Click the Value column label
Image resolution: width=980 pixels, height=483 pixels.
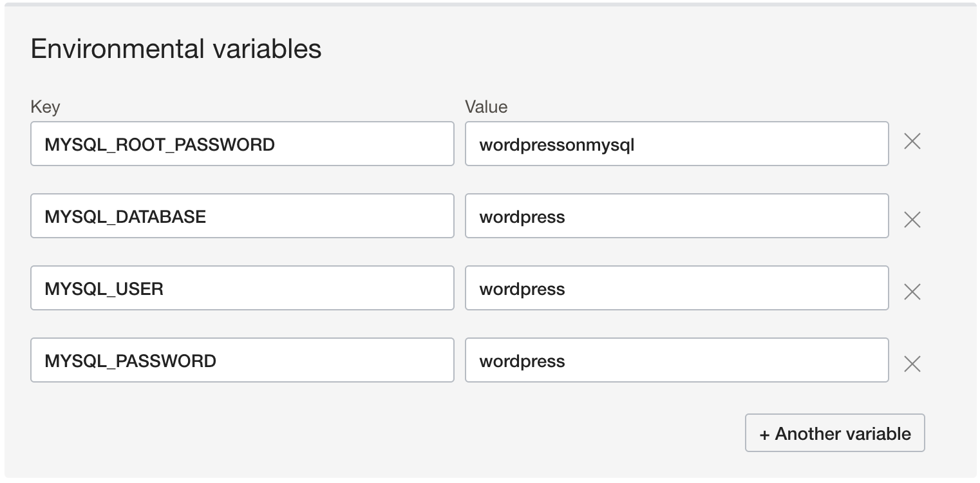click(x=486, y=106)
